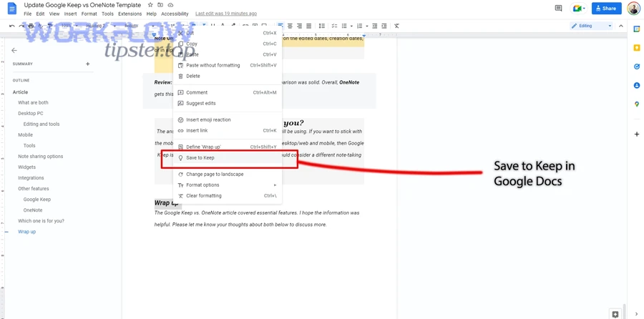Select Change page to landscape
644x319 pixels.
click(x=228, y=174)
